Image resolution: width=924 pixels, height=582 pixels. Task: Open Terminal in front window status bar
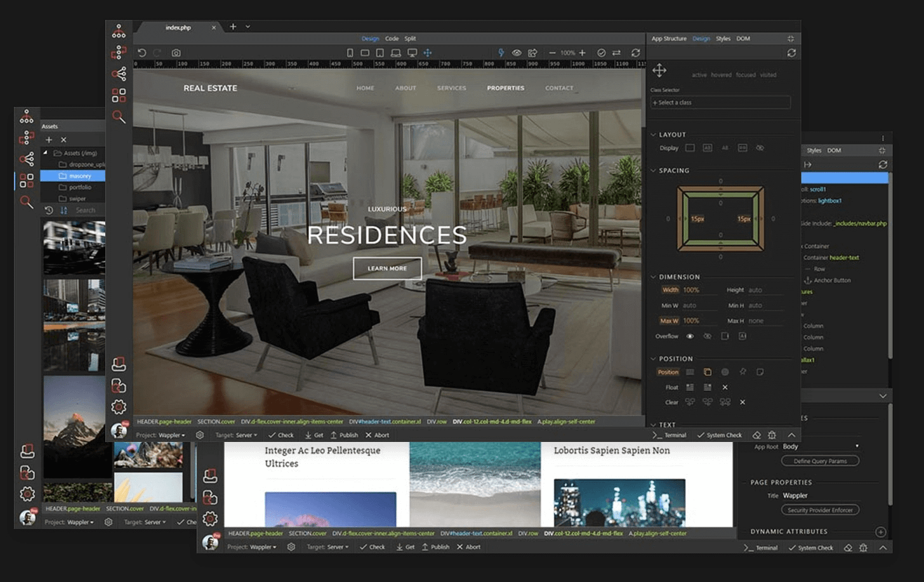[670, 435]
